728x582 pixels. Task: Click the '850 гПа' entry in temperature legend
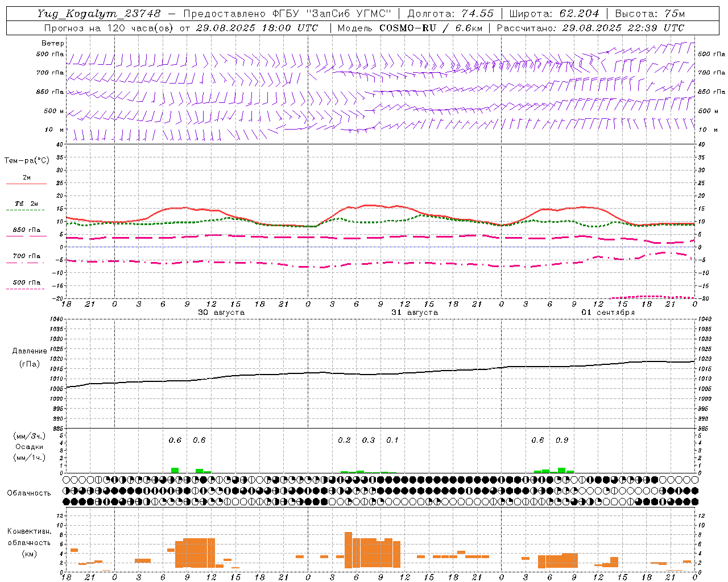tap(27, 230)
